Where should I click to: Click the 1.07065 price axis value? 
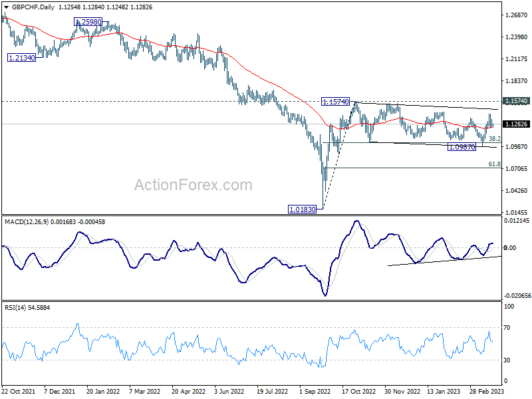tap(517, 169)
